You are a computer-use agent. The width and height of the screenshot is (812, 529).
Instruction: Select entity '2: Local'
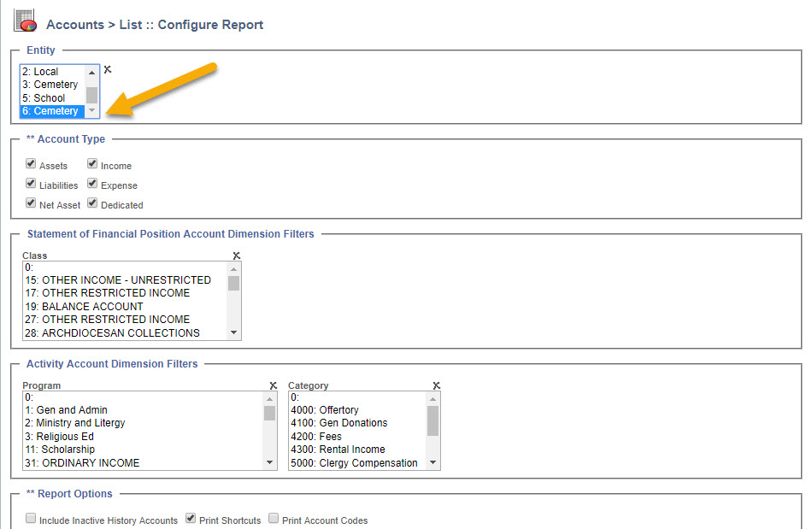point(52,72)
